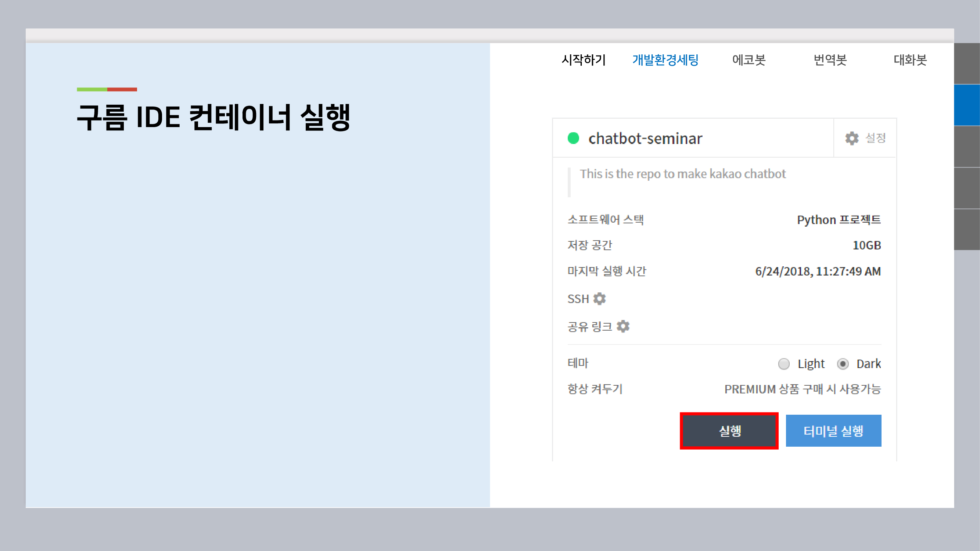Switch to the 개발환경세팅 tab
The width and height of the screenshot is (980, 551).
(x=665, y=60)
